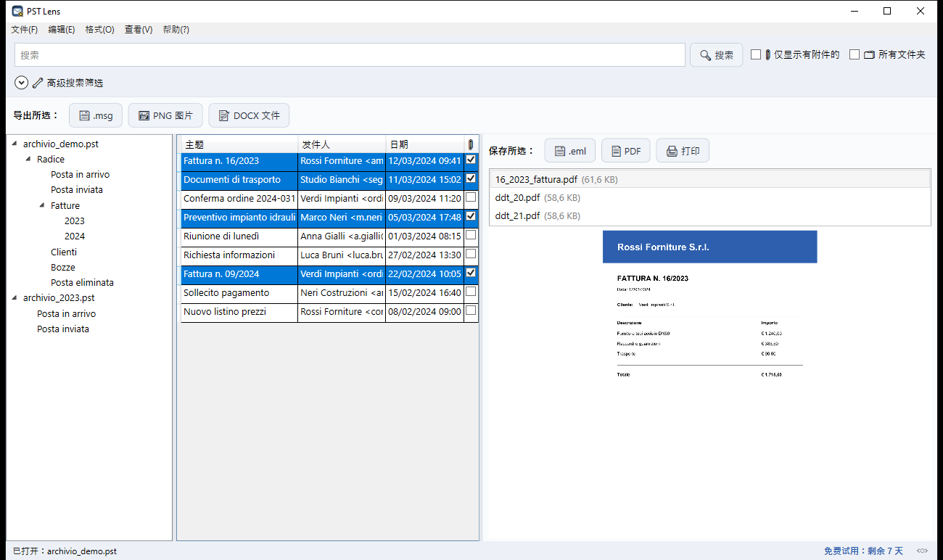Viewport: 943px width, 560px height.
Task: Check the Riunione di lunedì row checkbox
Action: coord(471,235)
